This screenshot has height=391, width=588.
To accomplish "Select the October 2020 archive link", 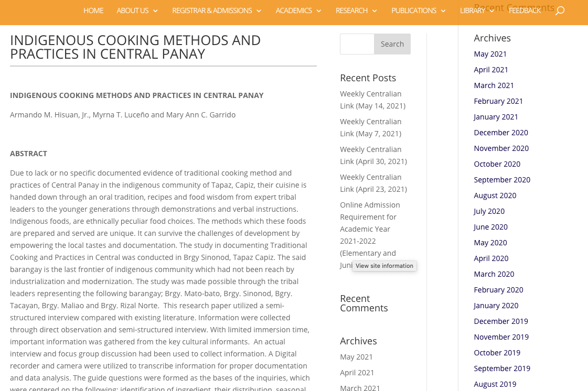I will point(497,164).
